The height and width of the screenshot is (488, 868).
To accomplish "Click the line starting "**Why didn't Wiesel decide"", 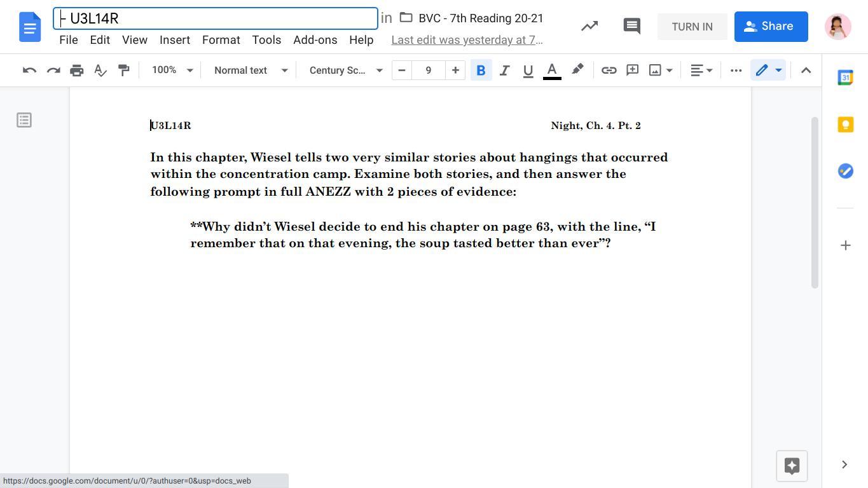I will pos(423,226).
